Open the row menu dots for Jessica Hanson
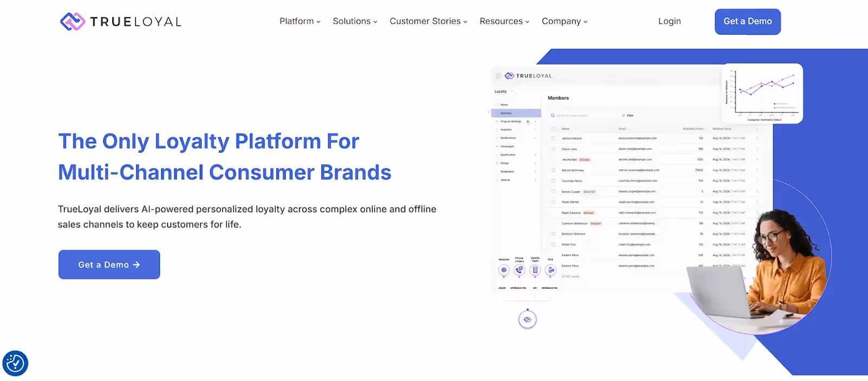The height and width of the screenshot is (381, 868). 757,138
